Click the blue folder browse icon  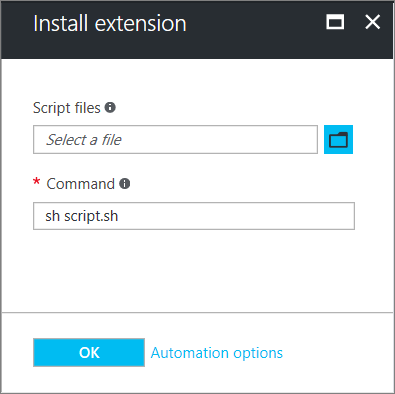(338, 140)
